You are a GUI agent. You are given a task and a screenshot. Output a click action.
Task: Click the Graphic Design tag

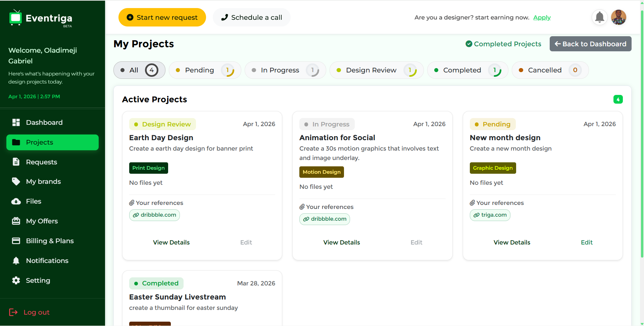click(x=493, y=168)
